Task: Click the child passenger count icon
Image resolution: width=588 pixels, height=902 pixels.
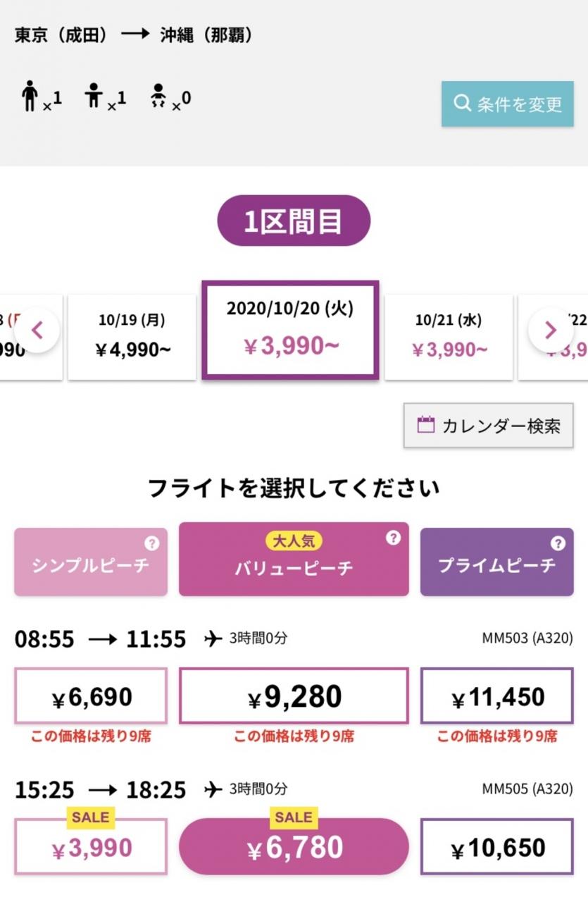Action: click(94, 96)
